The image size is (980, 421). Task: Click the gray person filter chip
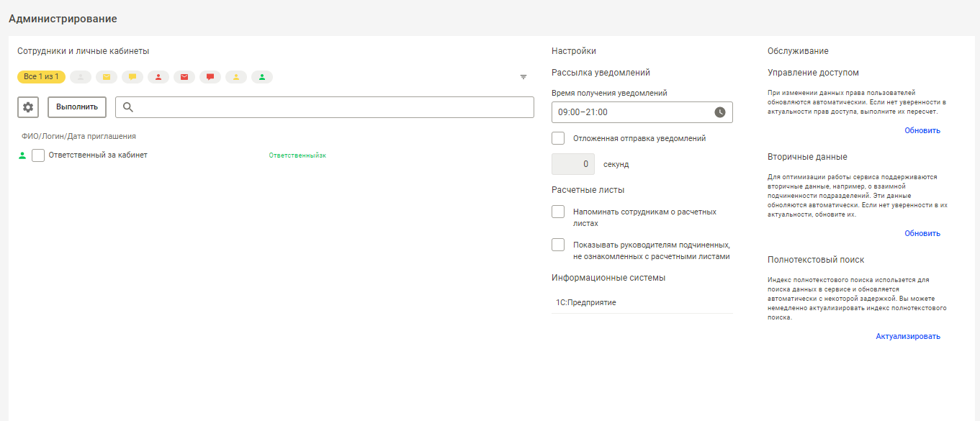pos(81,77)
